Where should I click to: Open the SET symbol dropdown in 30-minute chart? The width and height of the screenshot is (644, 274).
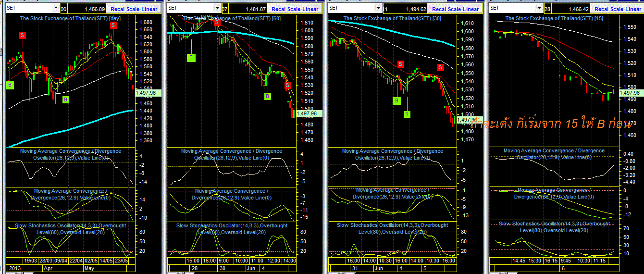coord(378,8)
